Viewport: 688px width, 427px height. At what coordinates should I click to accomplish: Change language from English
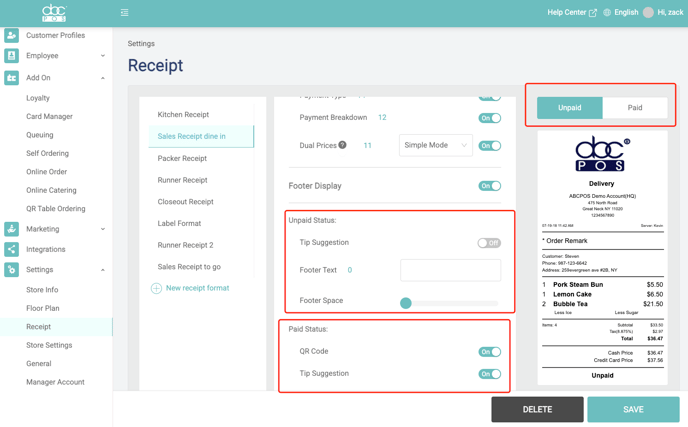click(626, 12)
